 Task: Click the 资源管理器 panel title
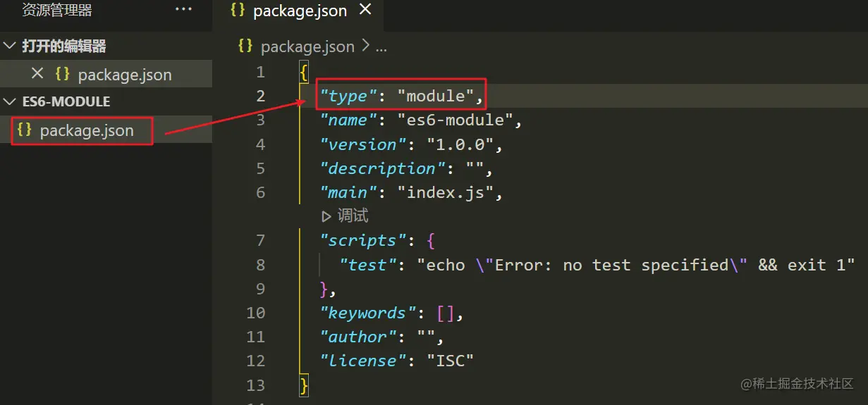pos(57,10)
